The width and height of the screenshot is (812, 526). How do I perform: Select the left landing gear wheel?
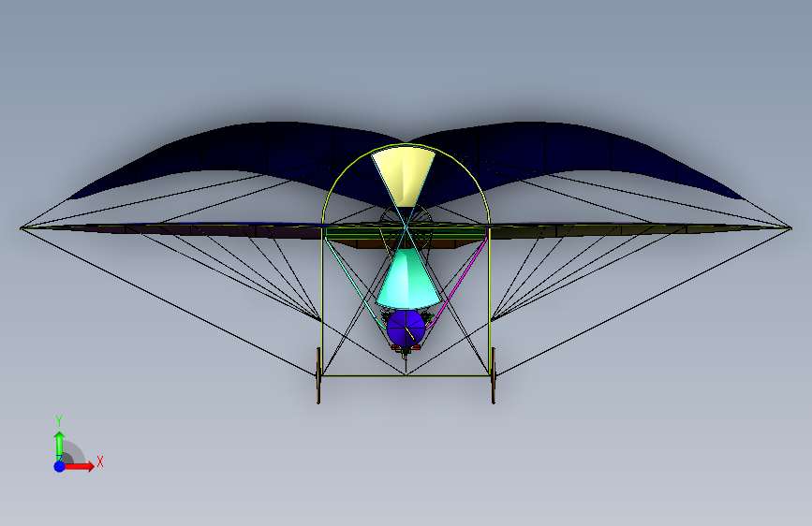(x=318, y=375)
